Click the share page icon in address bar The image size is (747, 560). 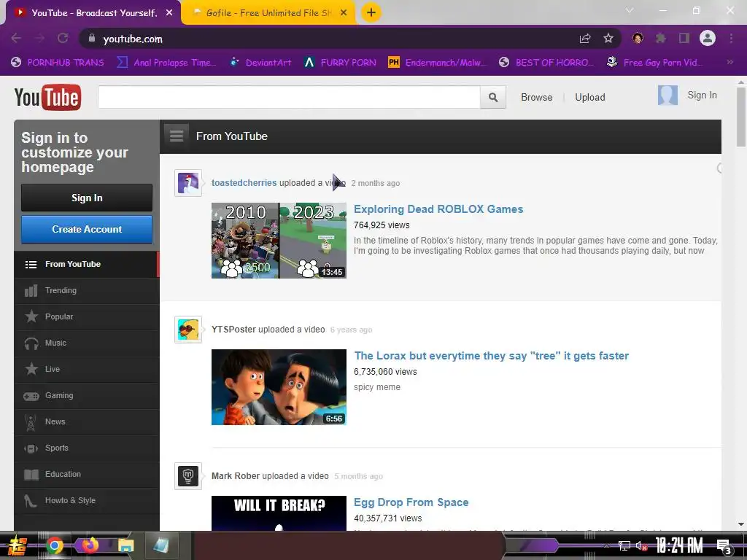point(585,38)
